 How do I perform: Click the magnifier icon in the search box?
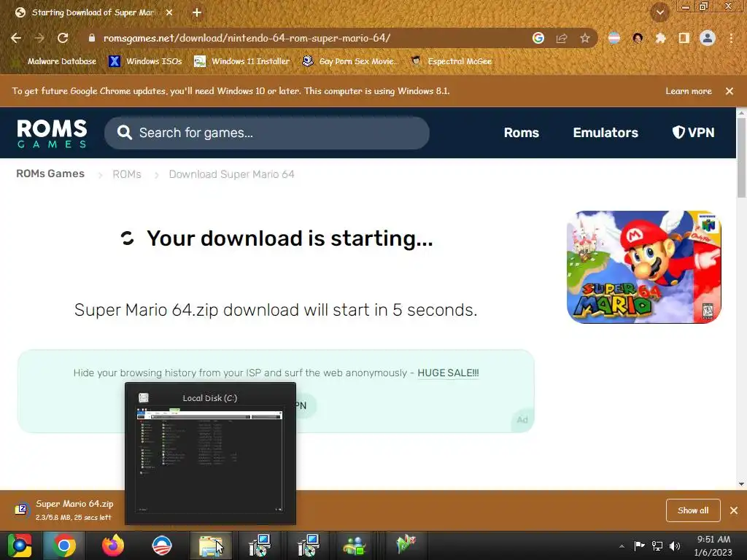(124, 133)
